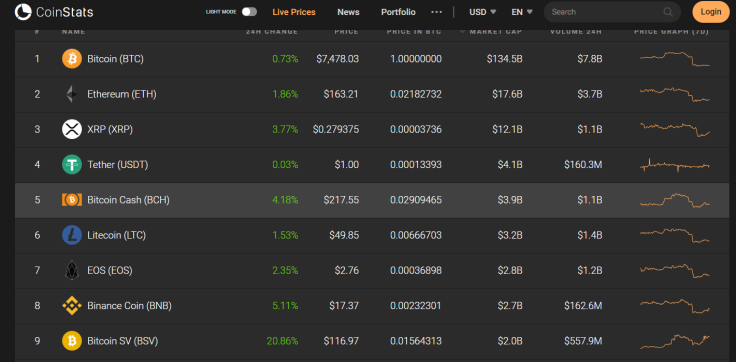The height and width of the screenshot is (362, 736).
Task: Click the $2.8B EOS market cap
Action: click(510, 270)
